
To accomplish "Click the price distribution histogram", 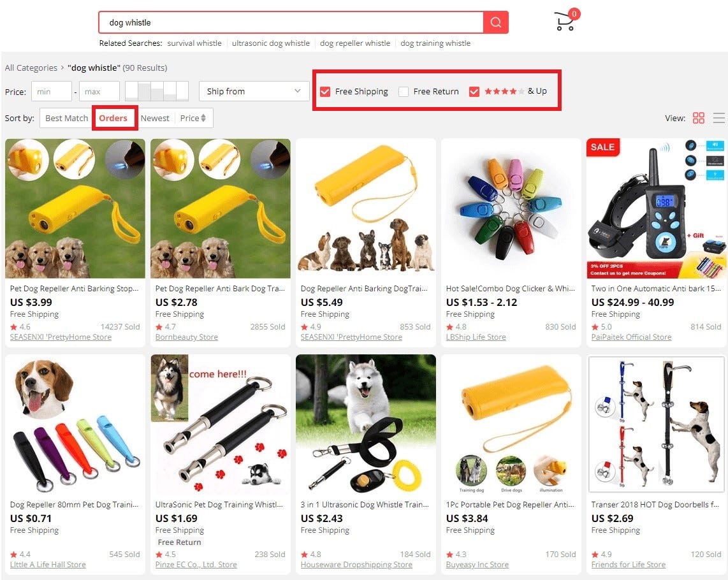I will click(157, 91).
